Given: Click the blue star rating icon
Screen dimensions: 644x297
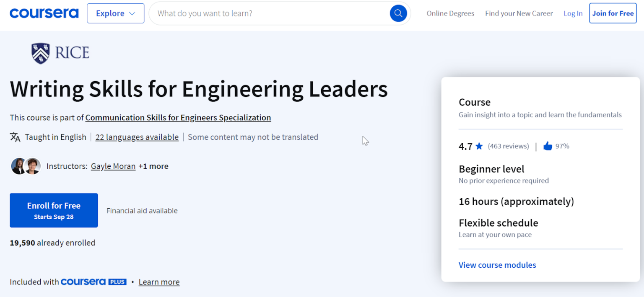Looking at the screenshot, I should coord(478,146).
